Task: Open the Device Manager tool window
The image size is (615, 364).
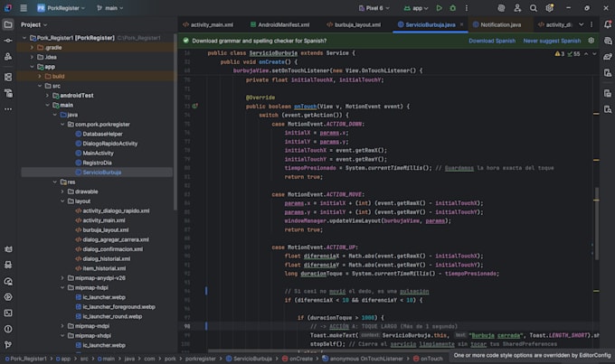Action: click(608, 73)
